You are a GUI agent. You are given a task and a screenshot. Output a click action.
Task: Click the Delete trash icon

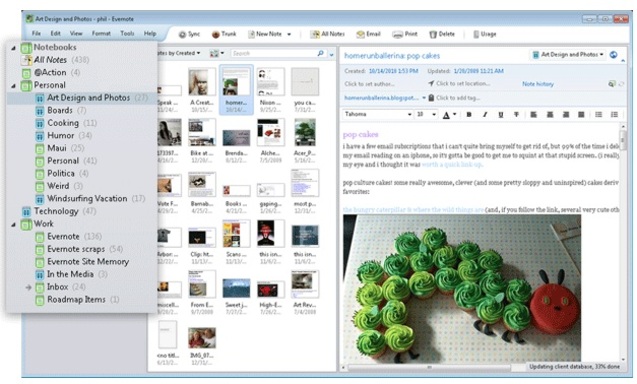coord(433,35)
